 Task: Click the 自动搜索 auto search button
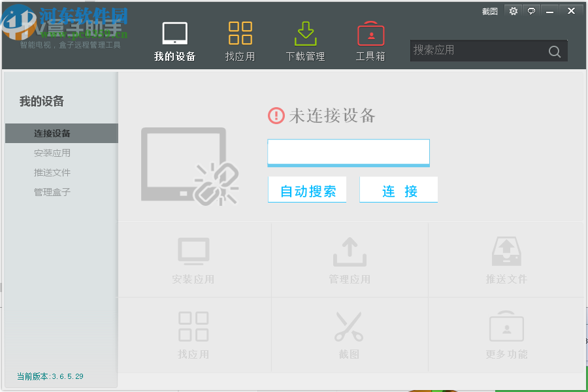click(x=307, y=189)
